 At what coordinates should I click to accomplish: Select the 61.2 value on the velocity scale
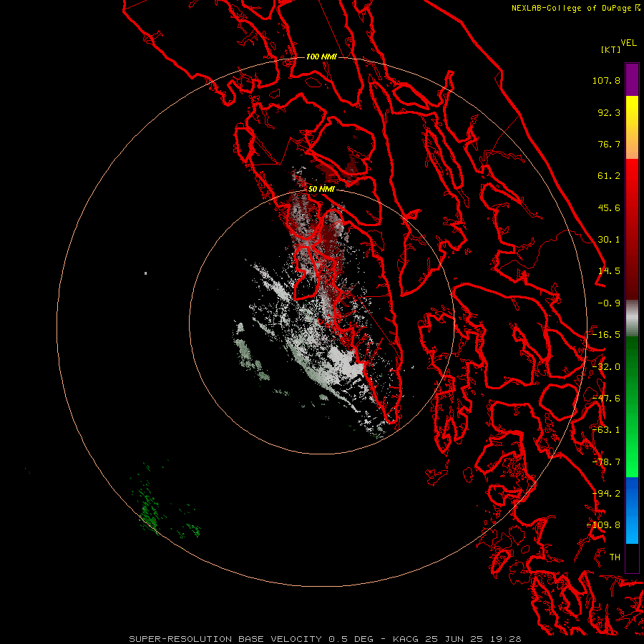click(x=609, y=176)
